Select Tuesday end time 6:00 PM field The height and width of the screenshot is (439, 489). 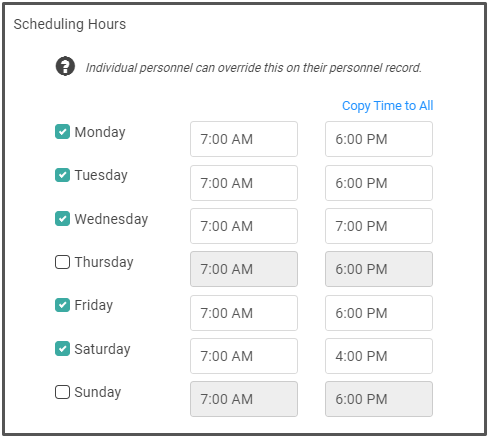coord(379,183)
